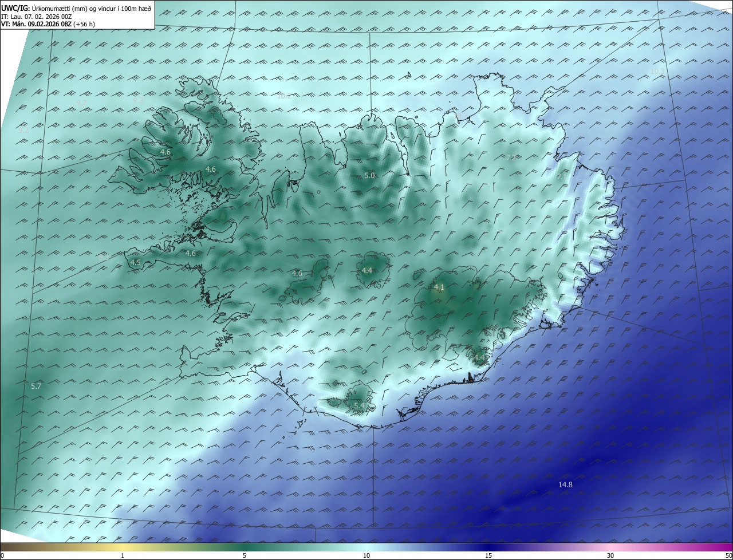The image size is (733, 560).
Task: Click the 14.8 value over the sea
Action: [565, 485]
